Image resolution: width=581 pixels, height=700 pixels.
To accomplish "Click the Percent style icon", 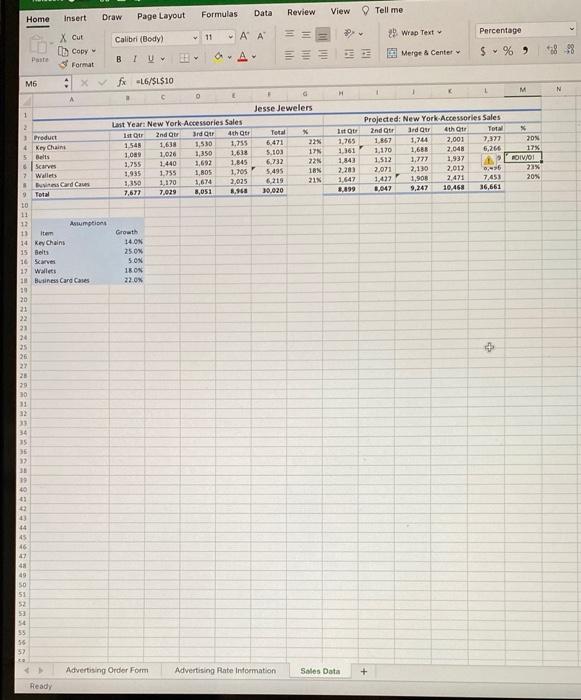I will click(x=508, y=50).
